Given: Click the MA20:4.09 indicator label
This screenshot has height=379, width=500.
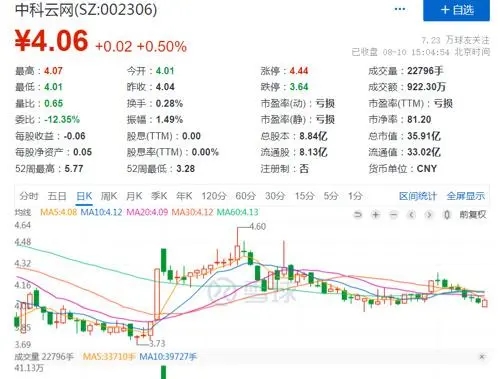Looking at the screenshot, I should (x=147, y=212).
